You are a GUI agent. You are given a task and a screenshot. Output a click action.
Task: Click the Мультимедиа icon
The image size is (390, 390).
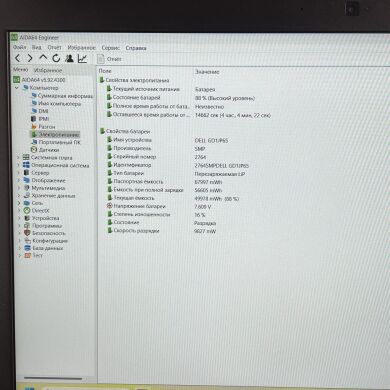27,188
